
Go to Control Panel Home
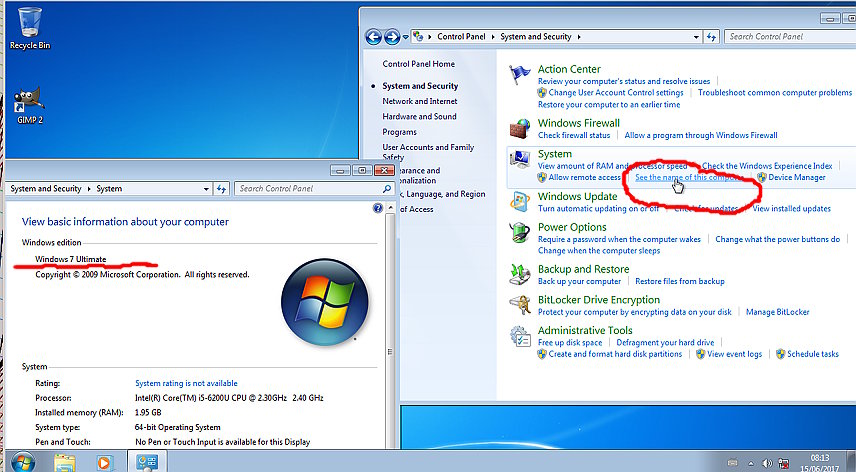(x=419, y=64)
